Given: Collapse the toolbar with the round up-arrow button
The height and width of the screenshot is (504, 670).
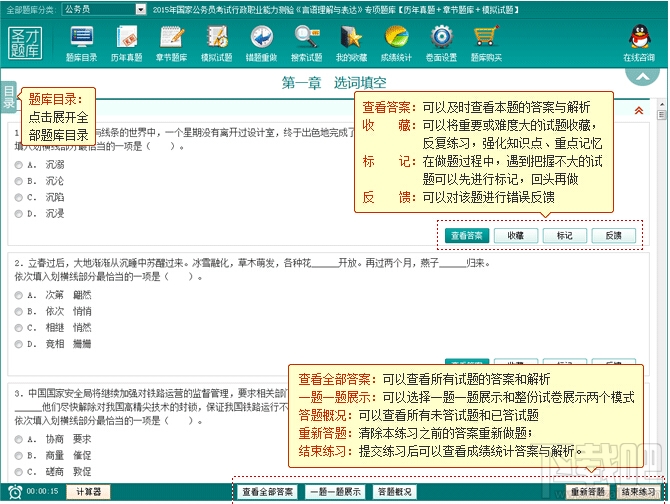Looking at the screenshot, I should [642, 76].
